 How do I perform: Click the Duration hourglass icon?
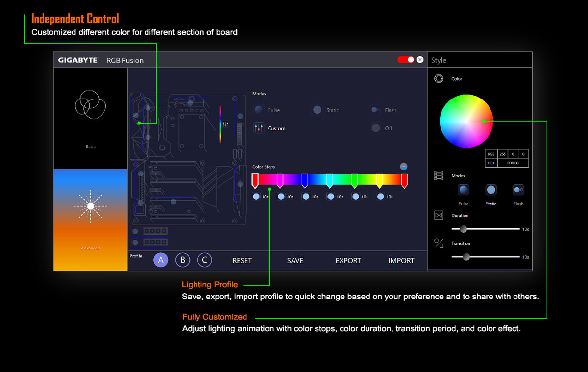pyautogui.click(x=439, y=215)
